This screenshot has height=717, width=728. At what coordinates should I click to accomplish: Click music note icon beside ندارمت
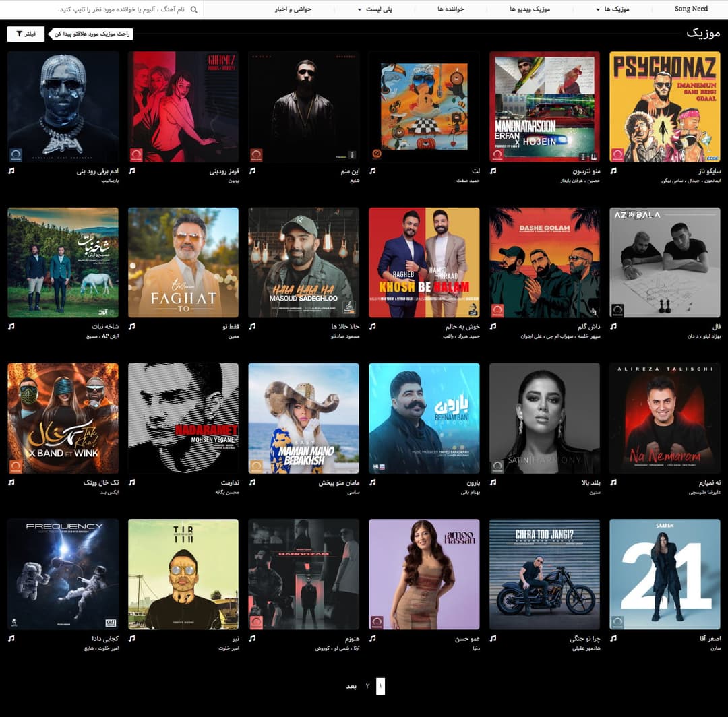[132, 482]
